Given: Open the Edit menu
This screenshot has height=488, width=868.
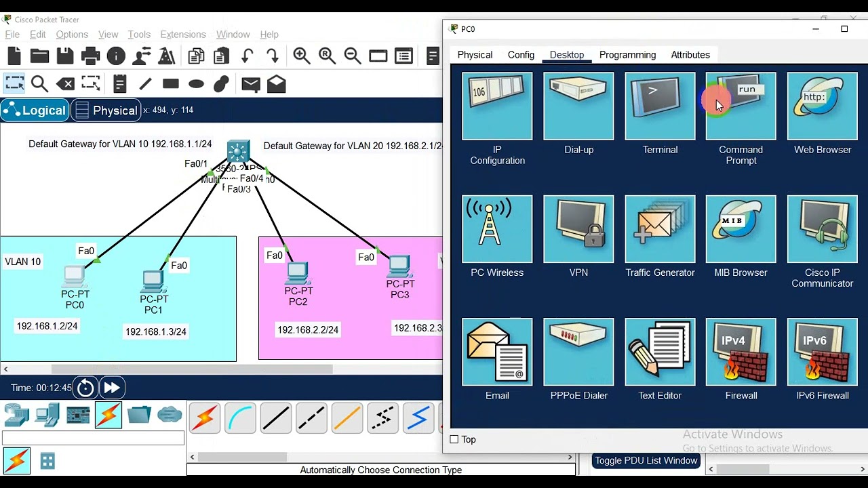Looking at the screenshot, I should pos(38,34).
